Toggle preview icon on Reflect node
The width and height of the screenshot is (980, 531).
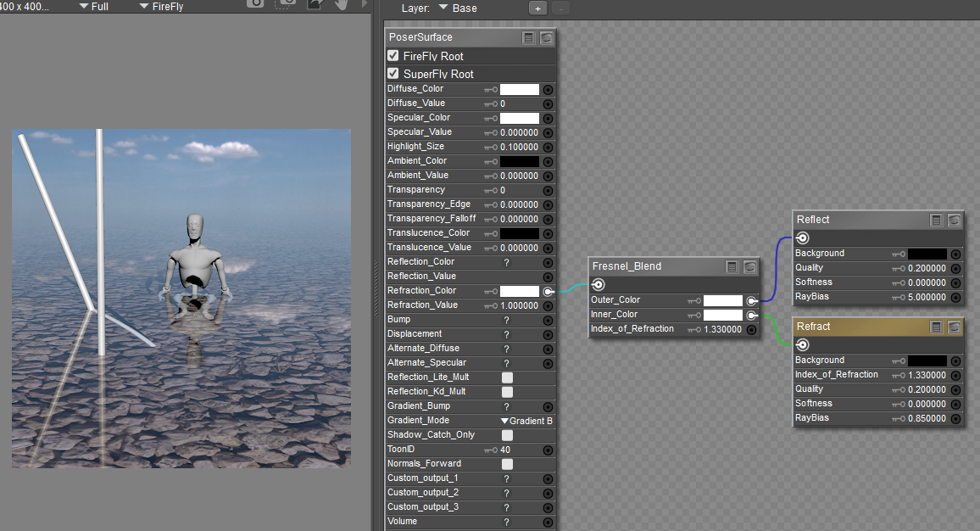point(955,221)
